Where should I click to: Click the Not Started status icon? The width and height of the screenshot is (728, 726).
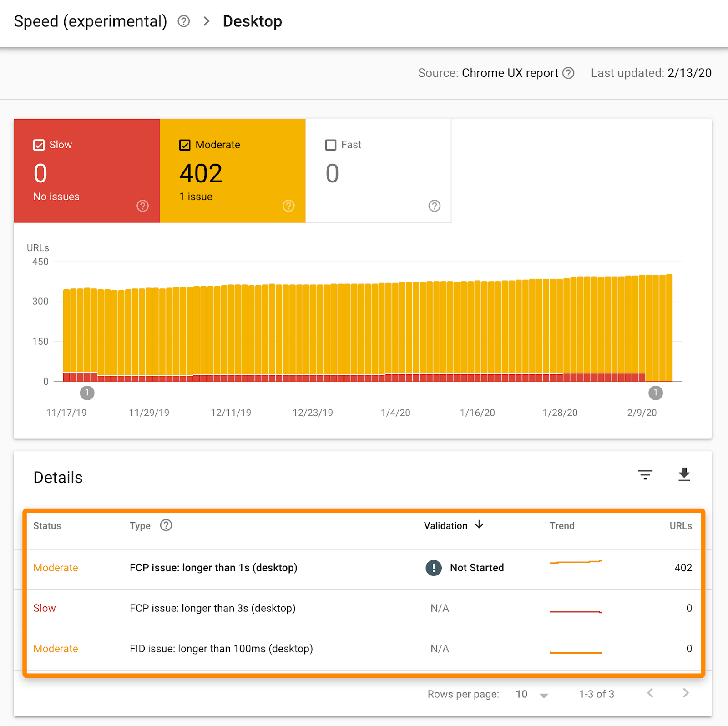coord(433,568)
